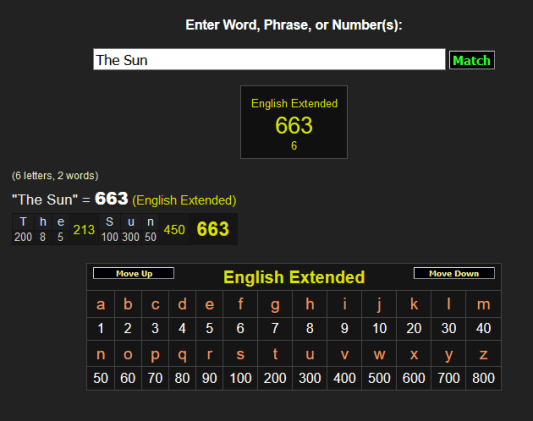Click letter 'a' in the cipher chart
533x421 pixels.
101,304
